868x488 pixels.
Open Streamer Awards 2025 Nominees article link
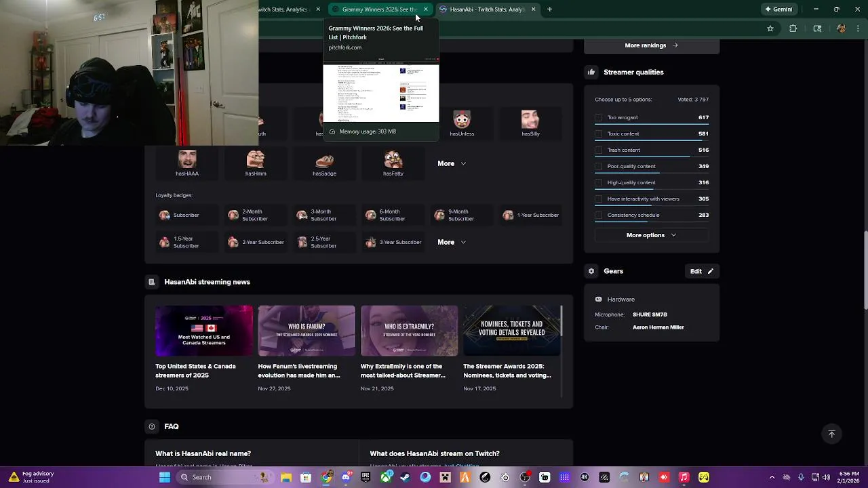507,371
